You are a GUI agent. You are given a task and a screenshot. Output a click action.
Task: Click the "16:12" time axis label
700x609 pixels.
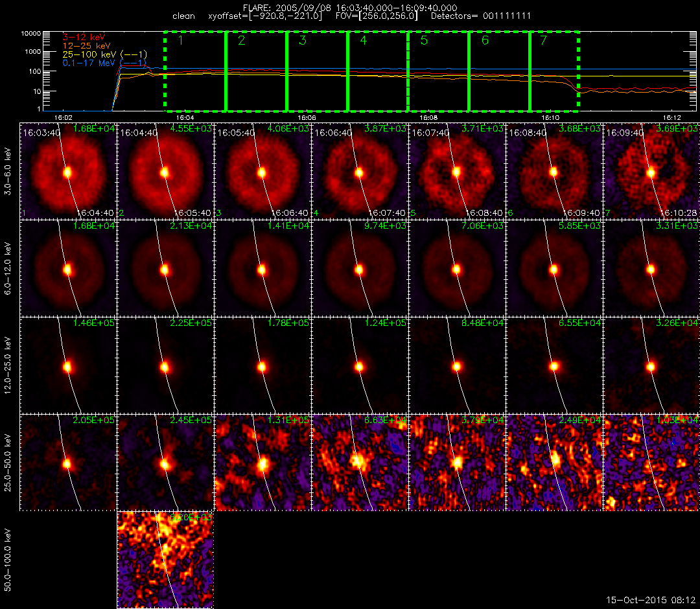coord(672,117)
